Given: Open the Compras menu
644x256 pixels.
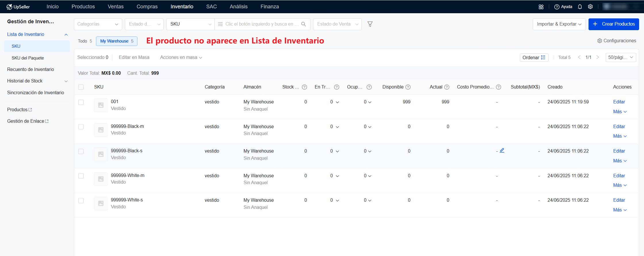Looking at the screenshot, I should 147,7.
